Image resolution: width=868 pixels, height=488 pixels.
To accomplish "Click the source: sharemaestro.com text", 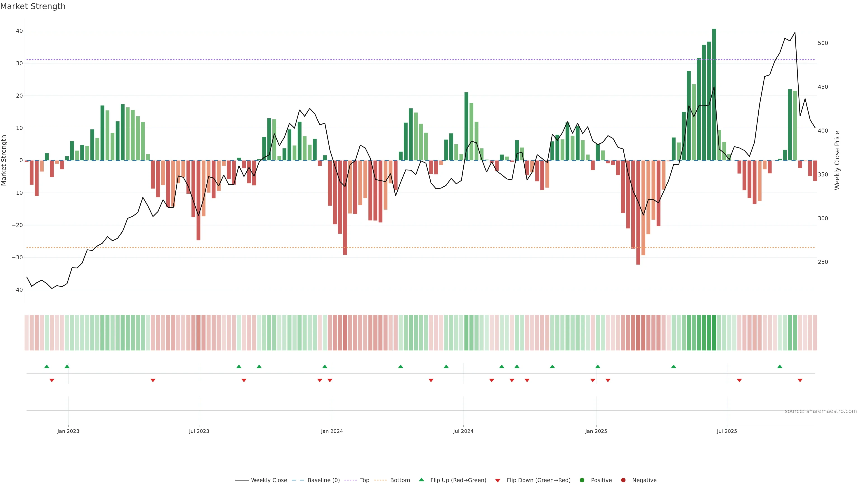I will [x=821, y=411].
